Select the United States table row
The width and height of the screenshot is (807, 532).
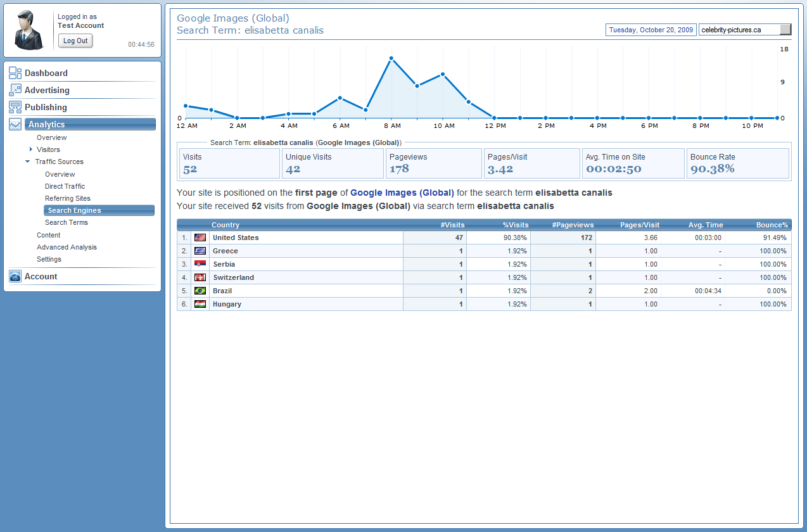tap(484, 237)
